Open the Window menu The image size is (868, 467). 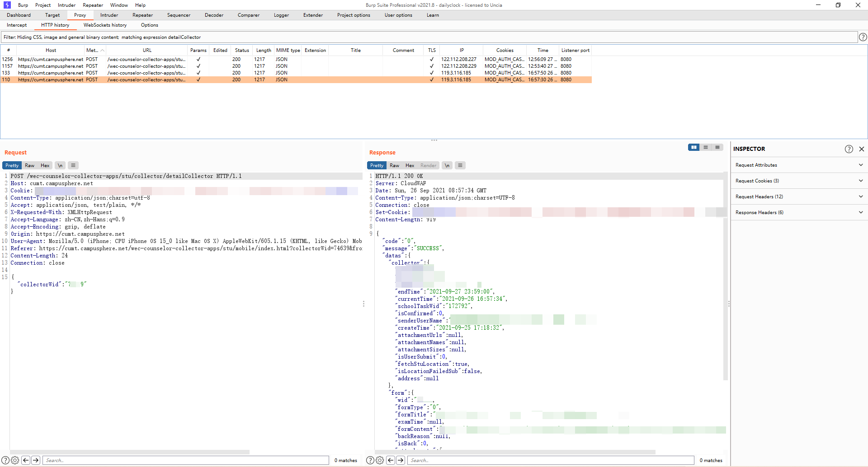tap(119, 5)
